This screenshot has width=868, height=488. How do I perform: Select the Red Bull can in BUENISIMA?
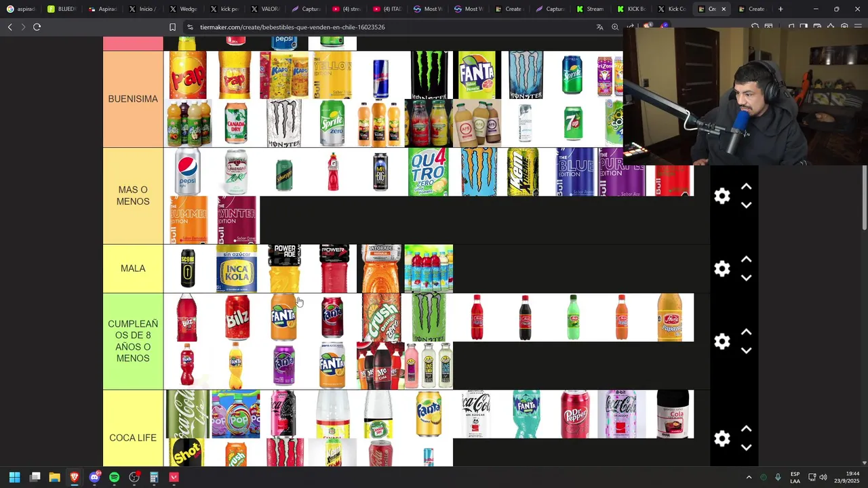click(380, 75)
